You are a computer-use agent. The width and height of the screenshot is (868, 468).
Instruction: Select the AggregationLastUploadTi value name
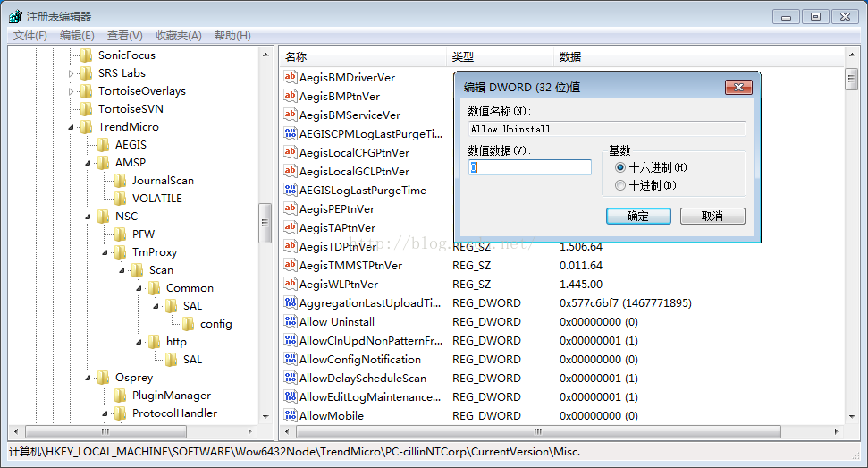[x=370, y=303]
